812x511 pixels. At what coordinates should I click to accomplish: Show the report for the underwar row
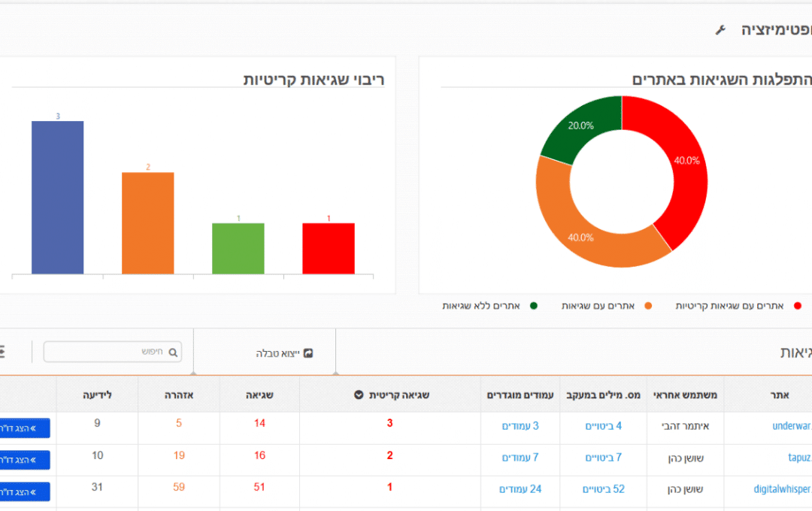(x=24, y=428)
